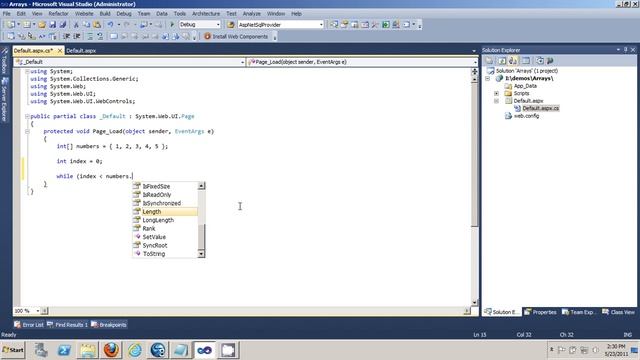640x360 pixels.
Task: Click Visual Studio infinity icon on taskbar
Action: pos(204,350)
